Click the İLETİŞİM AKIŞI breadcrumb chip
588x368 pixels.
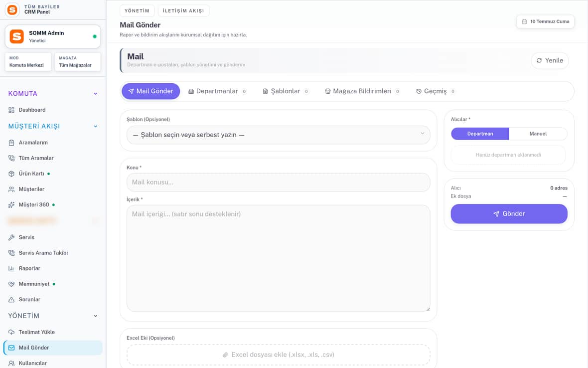pos(183,11)
